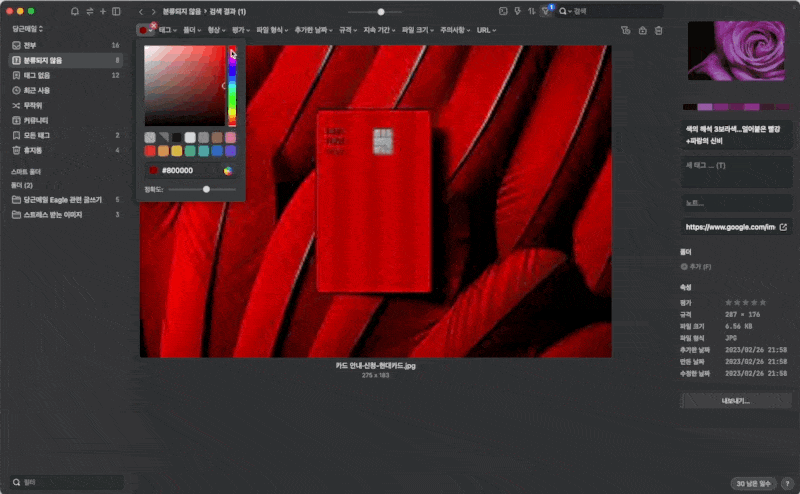Open the 지속 기간 filter dropdown
This screenshot has width=800, height=494.
(380, 30)
